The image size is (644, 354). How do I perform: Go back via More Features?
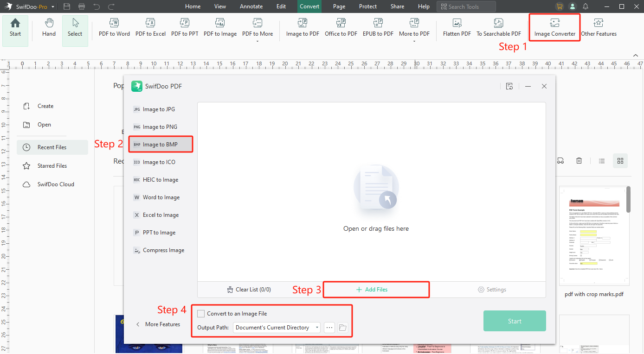click(x=158, y=324)
